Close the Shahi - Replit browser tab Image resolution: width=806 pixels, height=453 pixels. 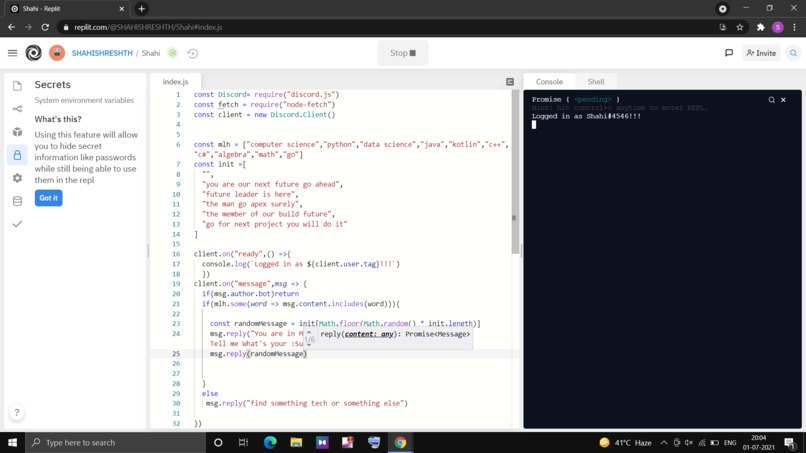coord(121,9)
